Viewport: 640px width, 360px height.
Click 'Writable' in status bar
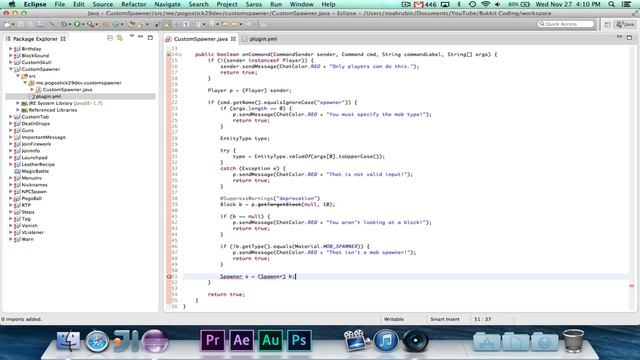[x=393, y=319]
